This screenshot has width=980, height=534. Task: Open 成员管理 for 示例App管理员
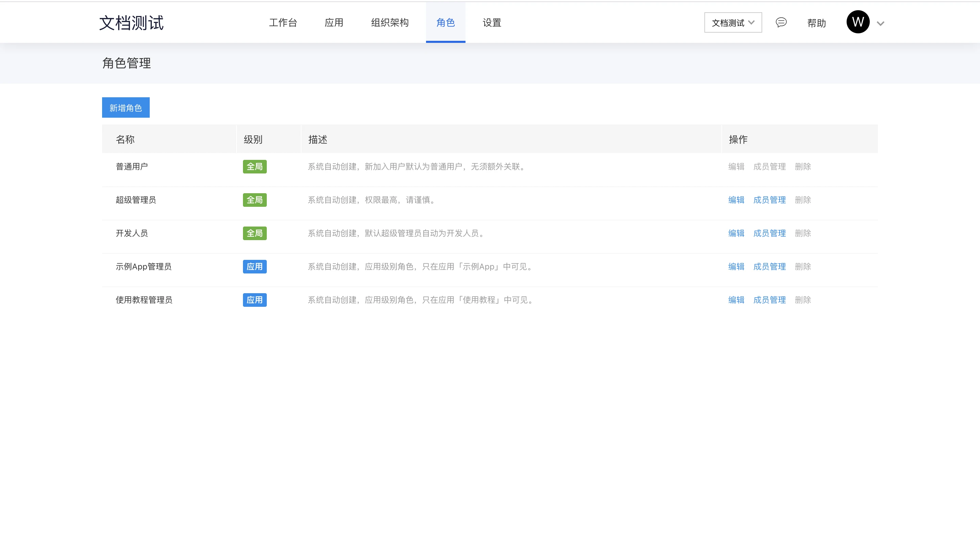click(x=769, y=267)
